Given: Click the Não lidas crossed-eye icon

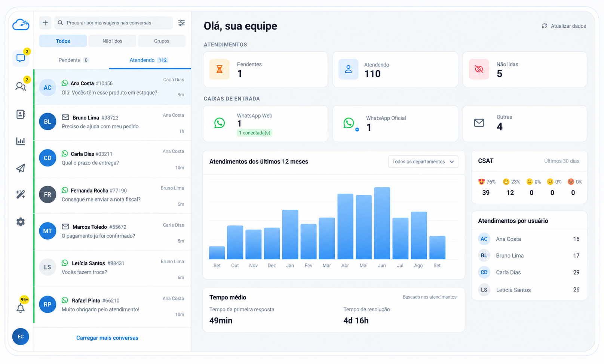Looking at the screenshot, I should tap(479, 69).
